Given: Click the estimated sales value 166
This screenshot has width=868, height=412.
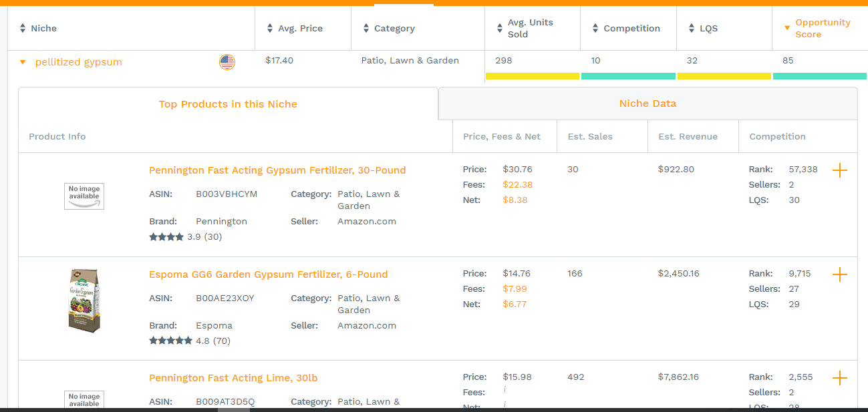Looking at the screenshot, I should 575,274.
